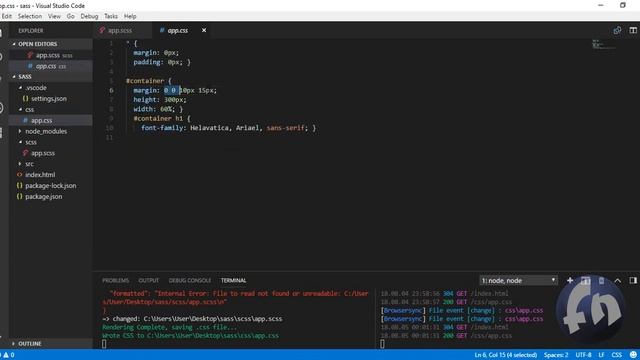Click the 'sans-serif' value on line 10
The width and height of the screenshot is (640, 360).
(x=285, y=128)
